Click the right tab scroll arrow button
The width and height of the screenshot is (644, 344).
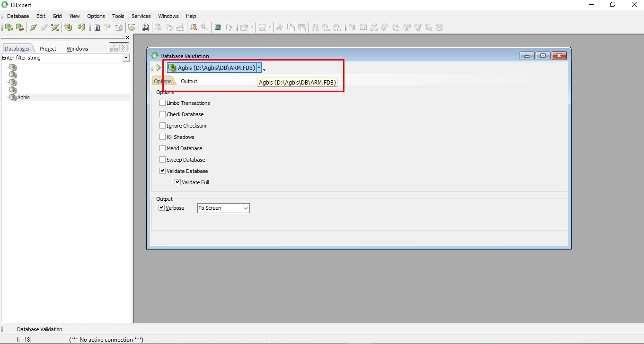tap(124, 47)
